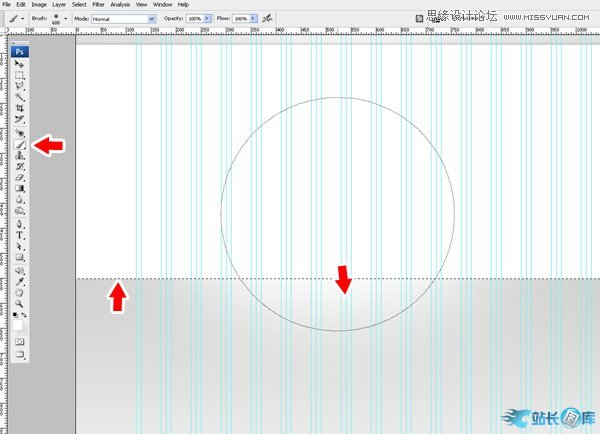Open the Filter menu
Viewport: 600px width, 434px height.
click(x=98, y=4)
